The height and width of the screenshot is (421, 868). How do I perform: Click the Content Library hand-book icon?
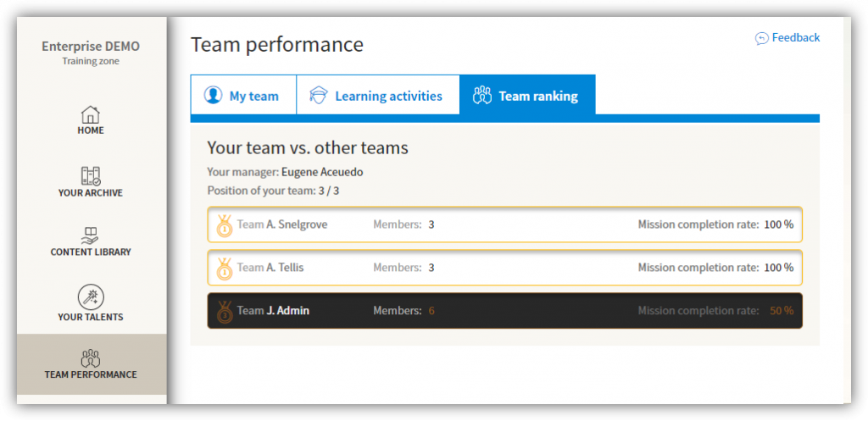click(90, 235)
